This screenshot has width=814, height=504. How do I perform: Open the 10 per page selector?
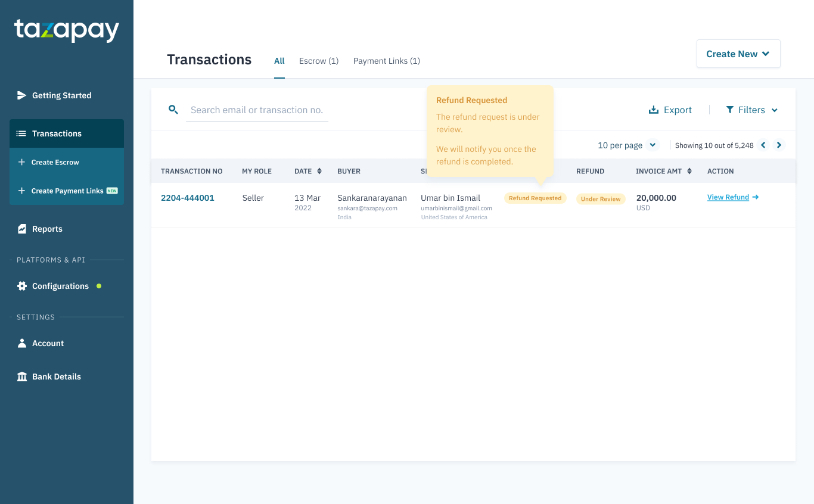[627, 145]
